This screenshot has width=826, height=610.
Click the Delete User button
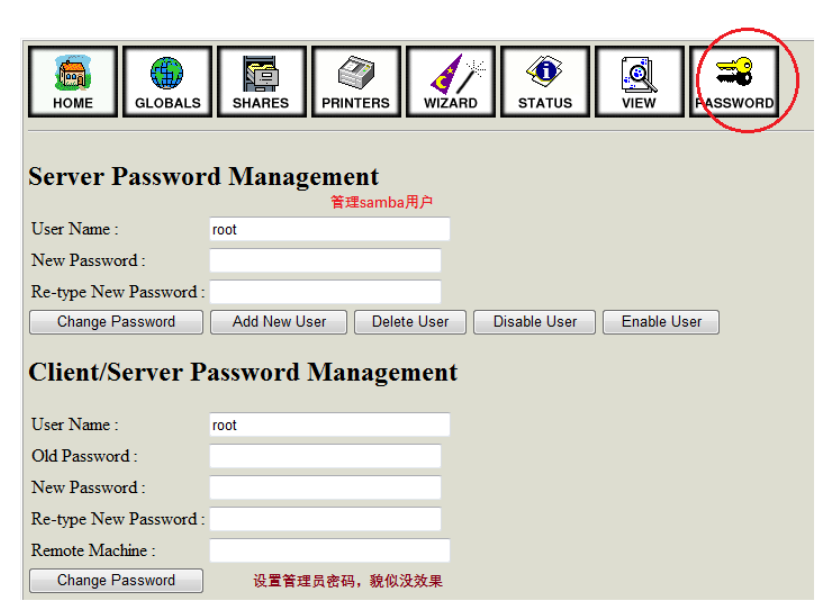(410, 322)
